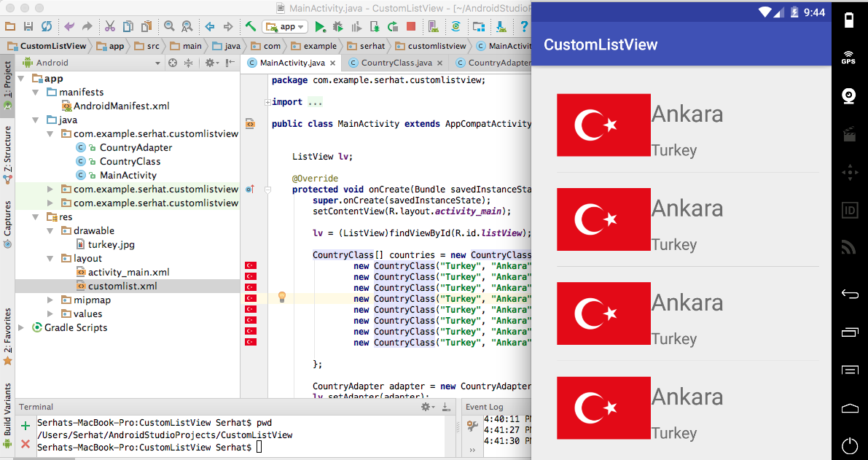Expand the values folder

coord(50,314)
